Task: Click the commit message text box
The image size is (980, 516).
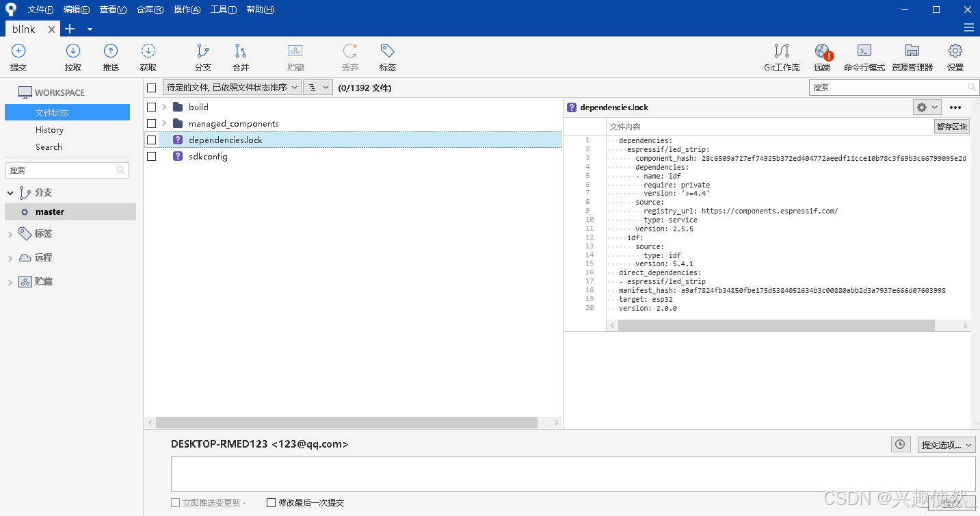Action: (573, 474)
